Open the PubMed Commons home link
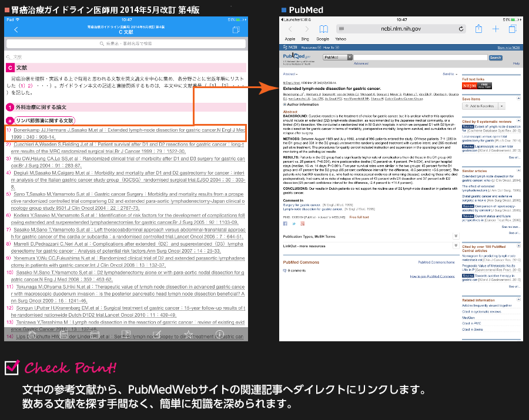Screen dimensions: 529x420 pos(436,262)
